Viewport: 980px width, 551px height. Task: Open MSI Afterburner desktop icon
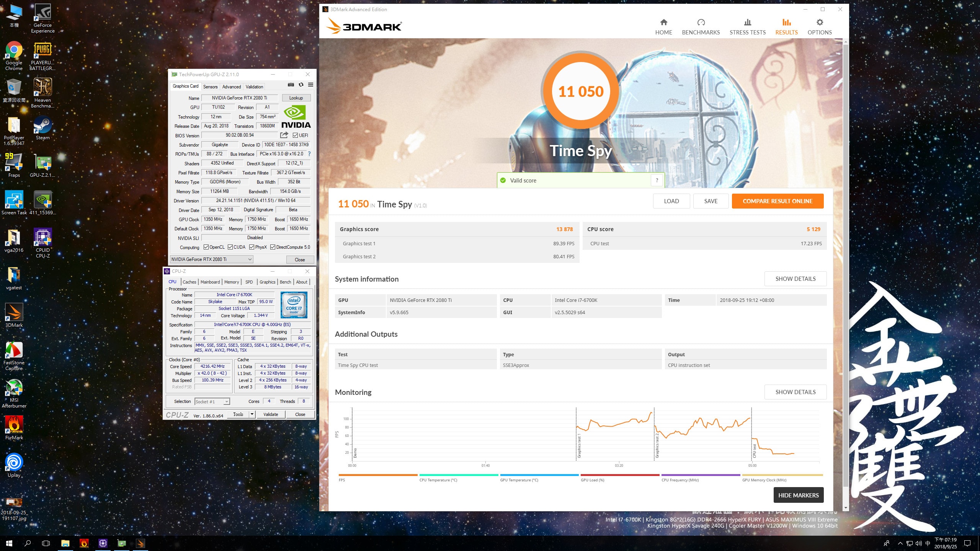[x=14, y=393]
